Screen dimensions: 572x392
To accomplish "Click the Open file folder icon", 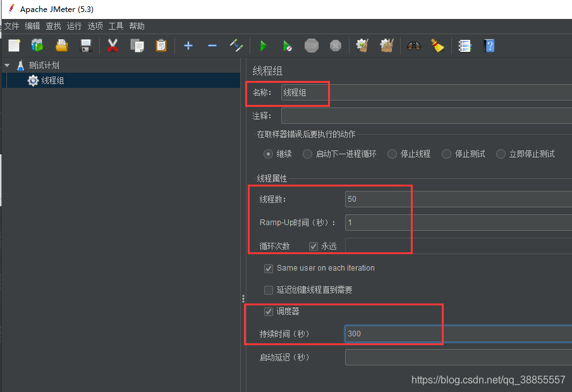I will point(62,46).
